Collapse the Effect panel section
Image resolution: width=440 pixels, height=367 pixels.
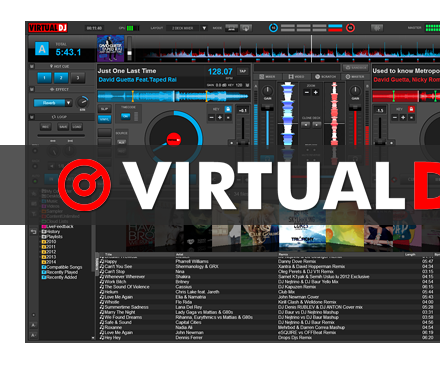[x=32, y=89]
